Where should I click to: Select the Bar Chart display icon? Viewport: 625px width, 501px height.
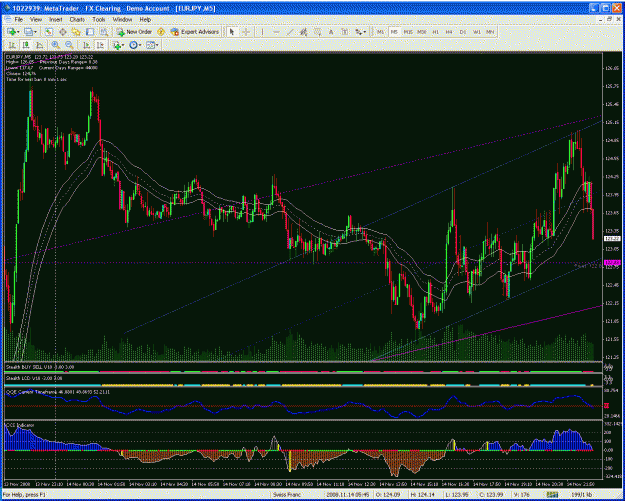(x=12, y=45)
